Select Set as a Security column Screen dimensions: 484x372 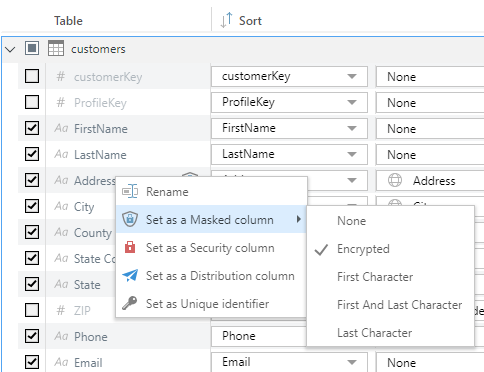(211, 248)
